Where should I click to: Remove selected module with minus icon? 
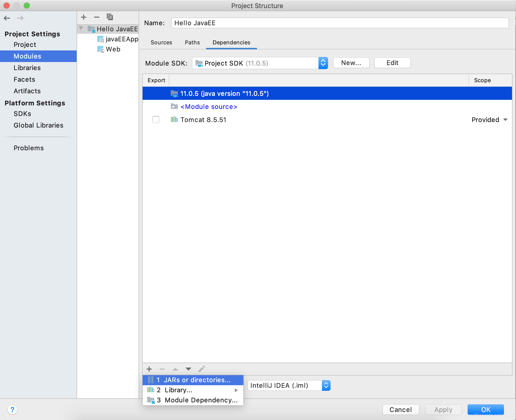[x=97, y=17]
